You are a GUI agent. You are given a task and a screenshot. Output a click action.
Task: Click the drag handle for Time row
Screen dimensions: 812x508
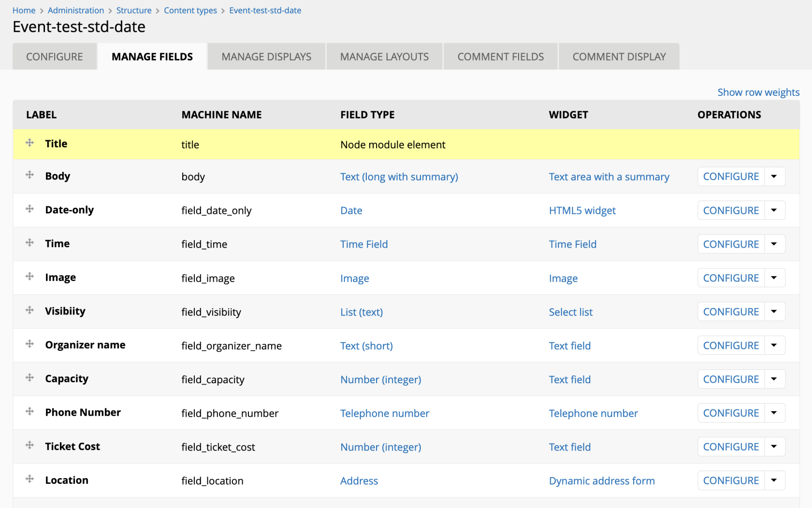[29, 242]
